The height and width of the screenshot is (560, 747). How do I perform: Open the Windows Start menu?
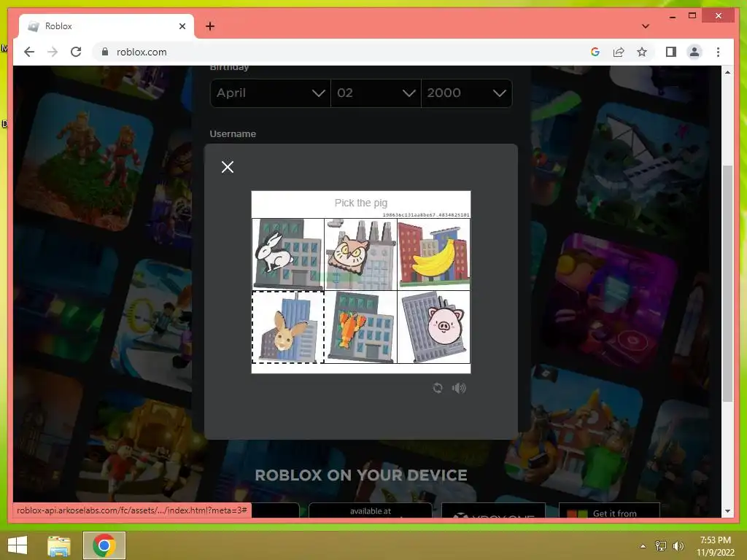[18, 545]
